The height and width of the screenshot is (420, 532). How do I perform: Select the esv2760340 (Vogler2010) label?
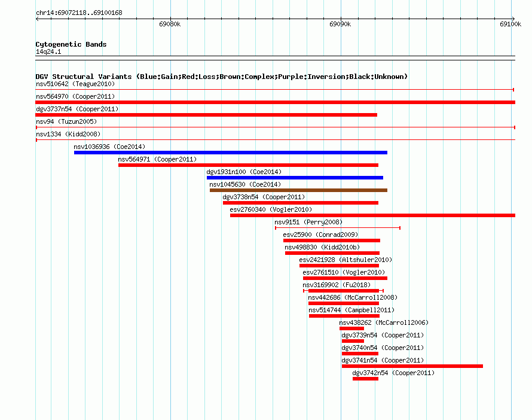pyautogui.click(x=271, y=209)
